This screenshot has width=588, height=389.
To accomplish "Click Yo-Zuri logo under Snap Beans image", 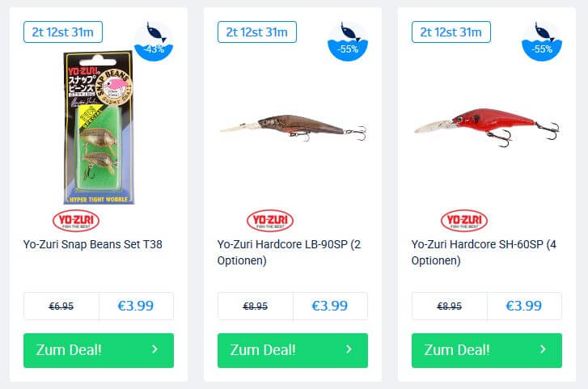I will (76, 221).
